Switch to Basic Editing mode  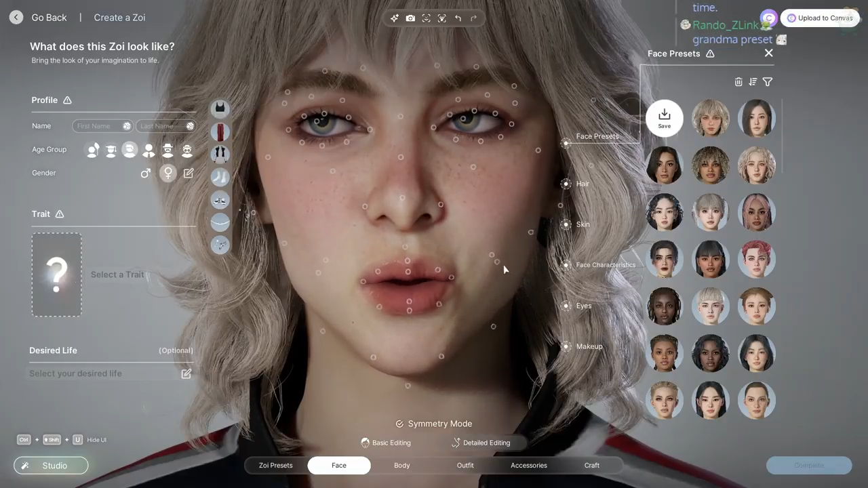click(x=386, y=443)
